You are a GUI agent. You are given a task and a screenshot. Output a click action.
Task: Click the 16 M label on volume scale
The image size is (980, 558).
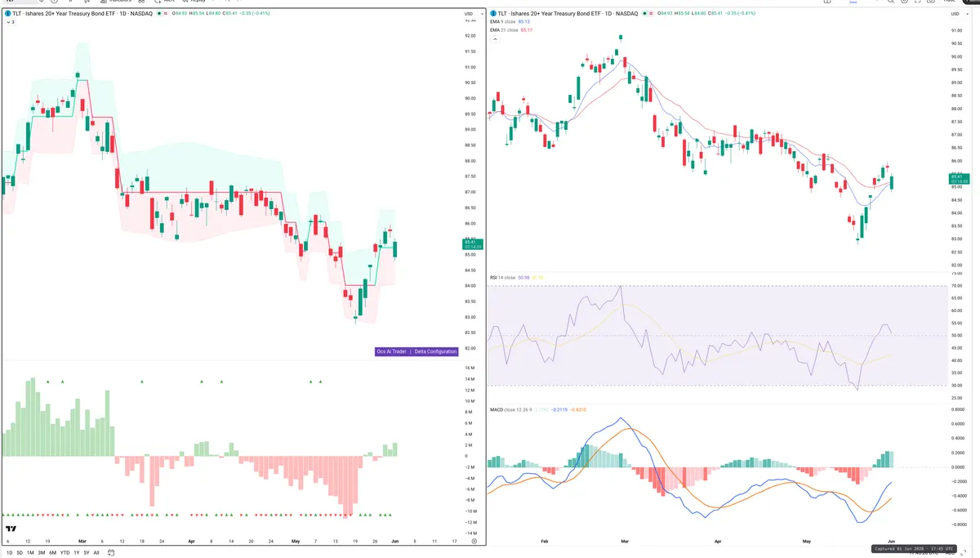point(470,368)
